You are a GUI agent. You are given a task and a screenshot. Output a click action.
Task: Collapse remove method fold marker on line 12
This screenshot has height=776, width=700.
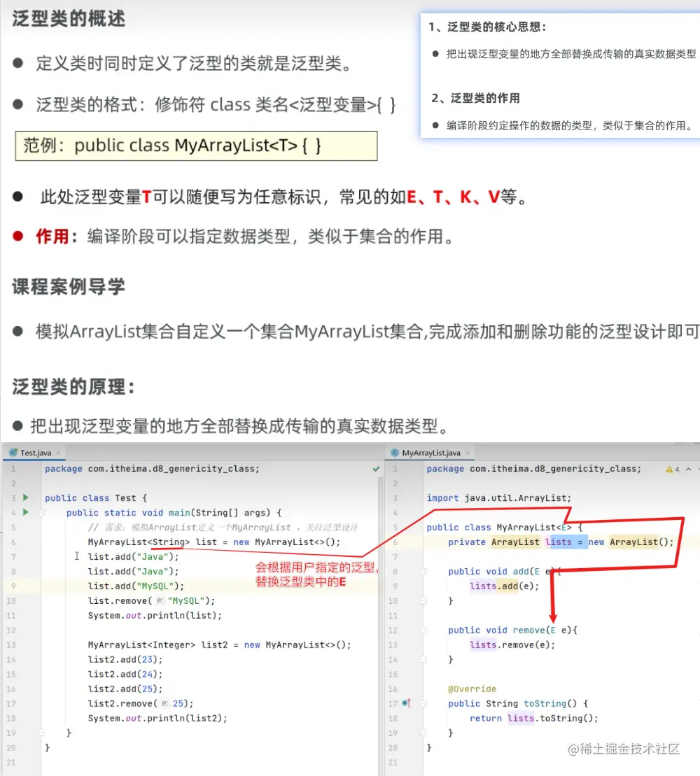point(423,630)
